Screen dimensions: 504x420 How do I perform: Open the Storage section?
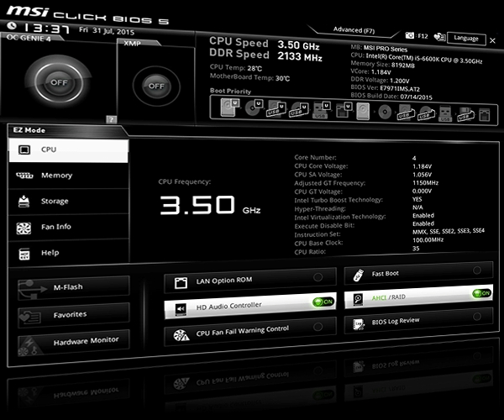pos(69,202)
